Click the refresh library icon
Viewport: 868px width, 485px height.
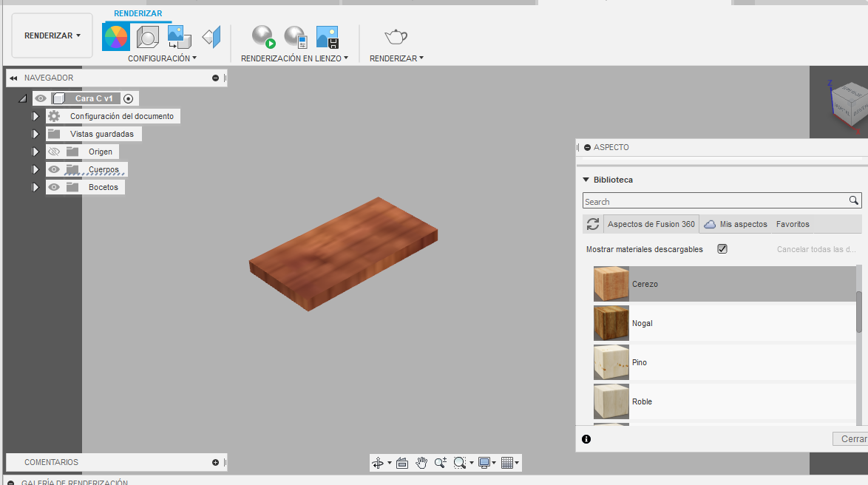[593, 224]
